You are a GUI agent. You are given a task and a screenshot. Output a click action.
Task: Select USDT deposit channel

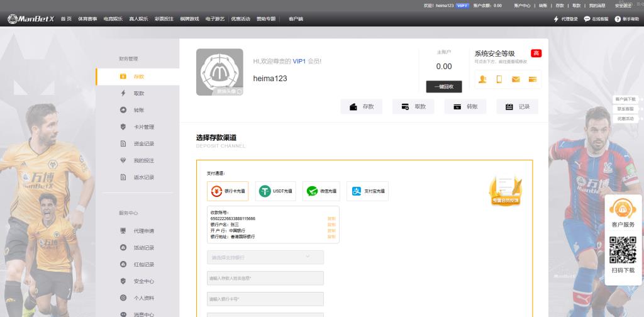click(x=275, y=191)
